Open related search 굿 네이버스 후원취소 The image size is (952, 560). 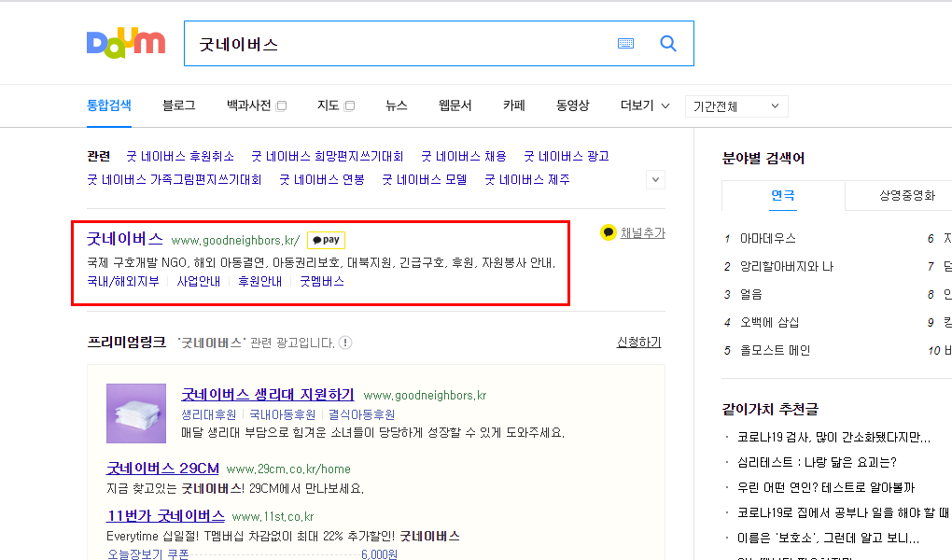point(180,157)
